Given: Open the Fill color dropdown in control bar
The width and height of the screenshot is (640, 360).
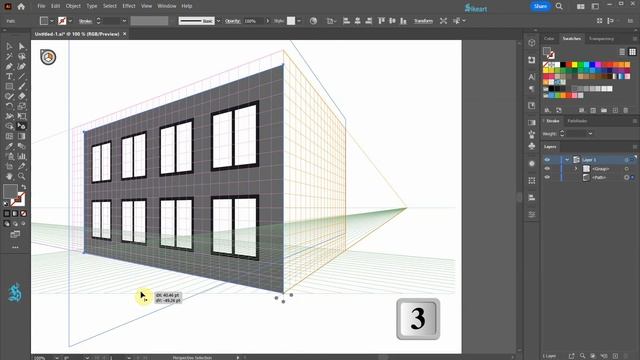Looking at the screenshot, I should coord(51,21).
